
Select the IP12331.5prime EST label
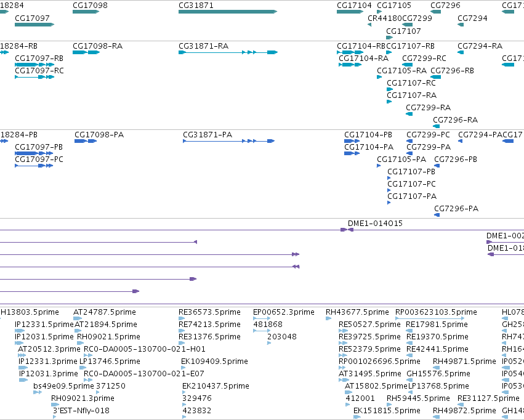tap(44, 325)
